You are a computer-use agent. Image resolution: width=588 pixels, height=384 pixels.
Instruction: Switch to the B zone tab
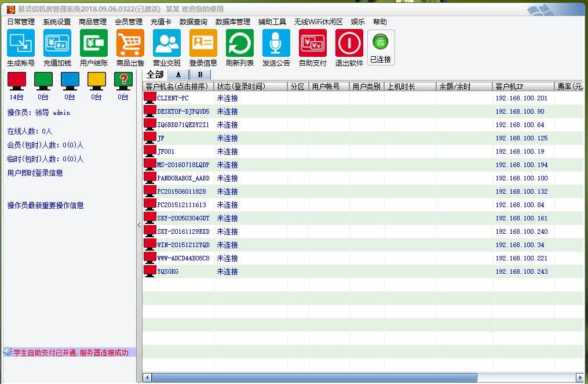click(x=200, y=75)
